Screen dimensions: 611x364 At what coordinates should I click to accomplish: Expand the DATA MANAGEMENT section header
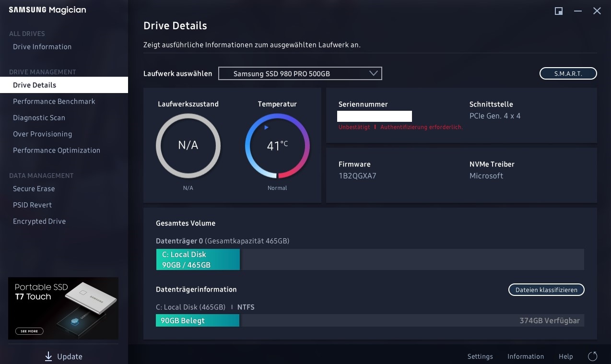coord(41,176)
